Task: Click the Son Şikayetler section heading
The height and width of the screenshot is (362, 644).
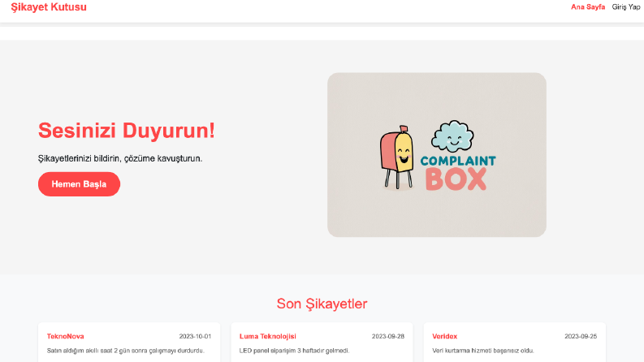Action: tap(322, 304)
